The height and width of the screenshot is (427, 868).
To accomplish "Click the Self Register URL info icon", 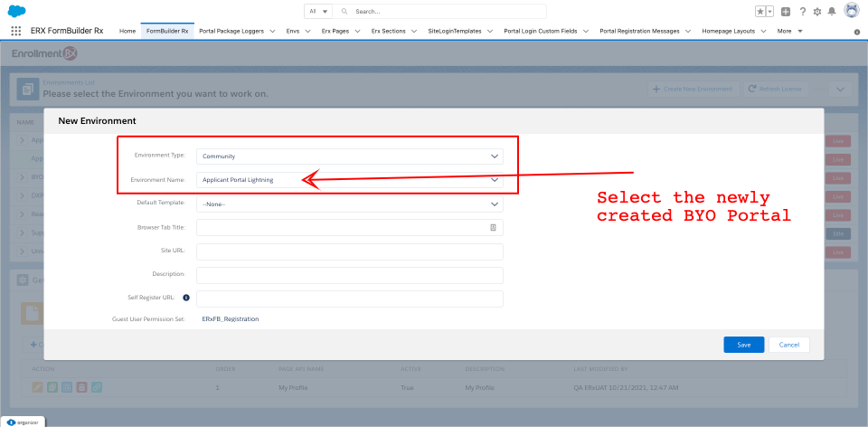I will 186,298.
